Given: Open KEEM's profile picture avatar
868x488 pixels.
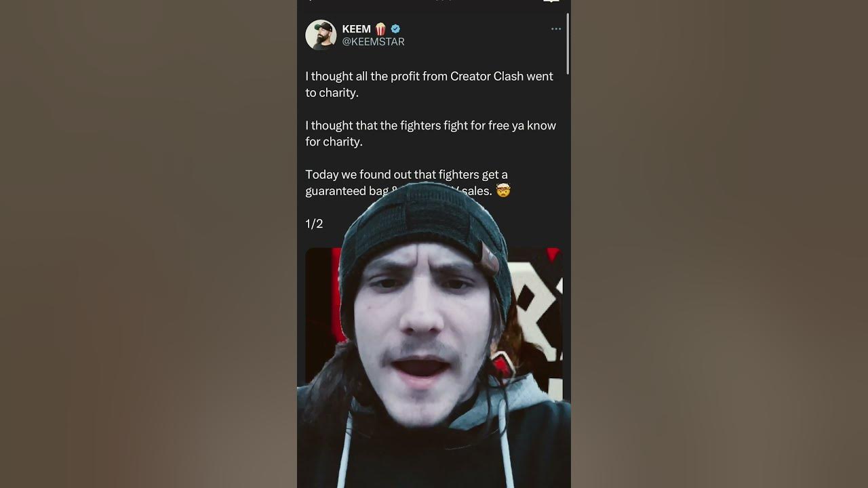Looking at the screenshot, I should 321,35.
